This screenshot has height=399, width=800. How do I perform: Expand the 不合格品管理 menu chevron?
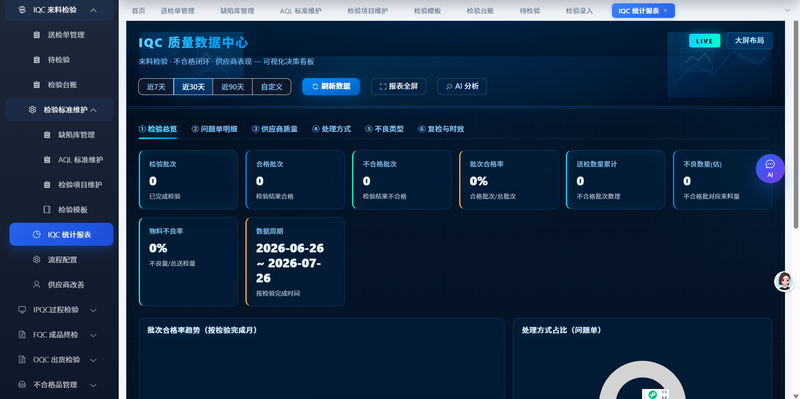click(93, 385)
